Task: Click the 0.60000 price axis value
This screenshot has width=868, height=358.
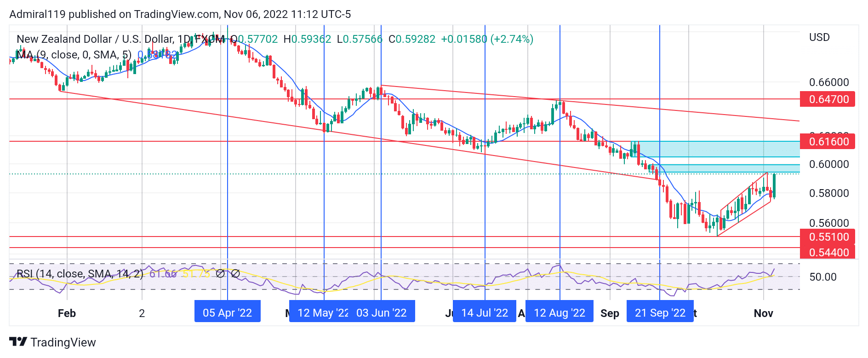Action: click(x=829, y=164)
